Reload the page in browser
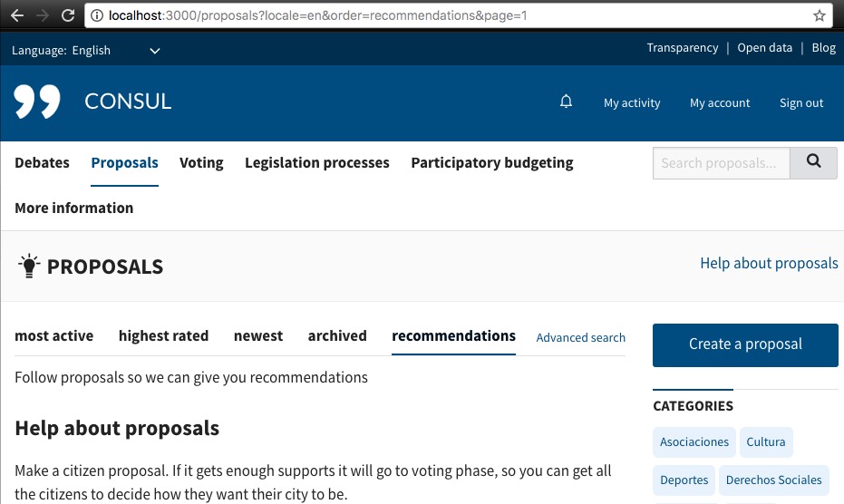This screenshot has height=504, width=844. tap(68, 15)
